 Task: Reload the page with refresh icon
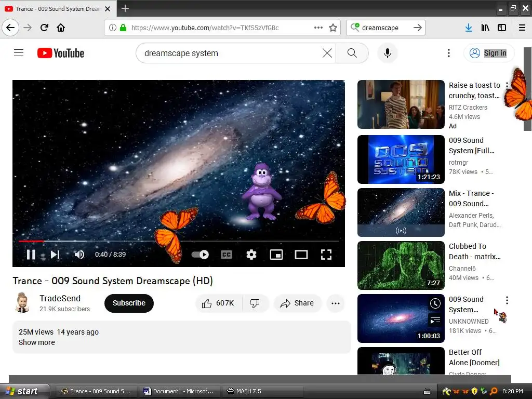pos(44,28)
